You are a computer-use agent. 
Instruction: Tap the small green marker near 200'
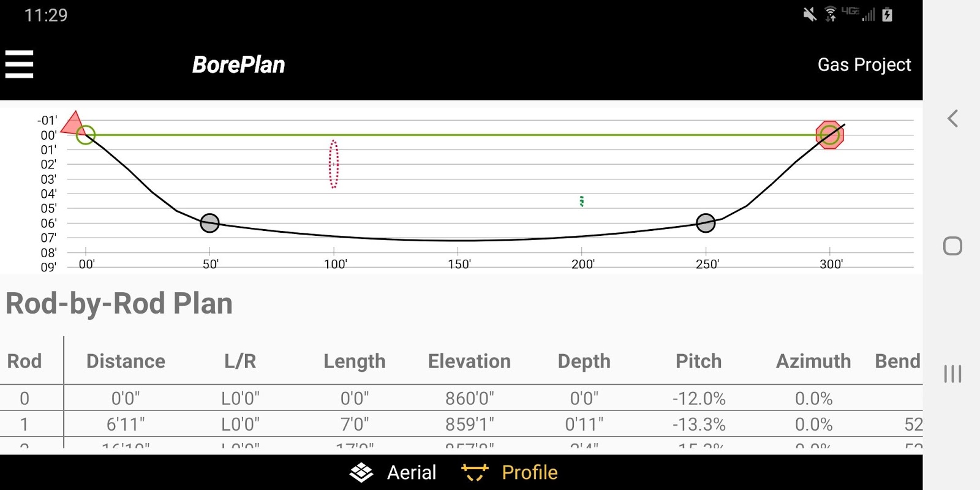click(581, 201)
